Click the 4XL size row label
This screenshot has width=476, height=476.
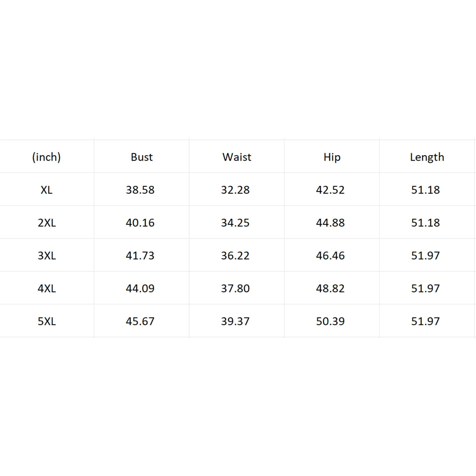(x=47, y=288)
